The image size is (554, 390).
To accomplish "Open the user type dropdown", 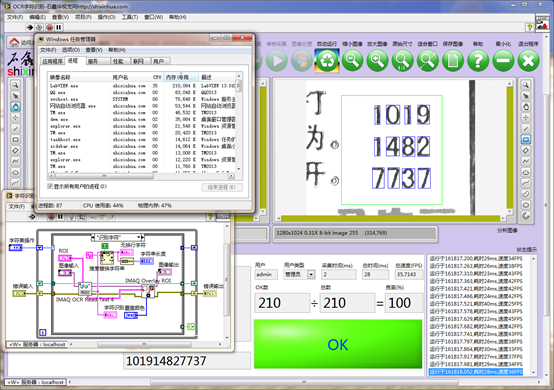I will 311,274.
